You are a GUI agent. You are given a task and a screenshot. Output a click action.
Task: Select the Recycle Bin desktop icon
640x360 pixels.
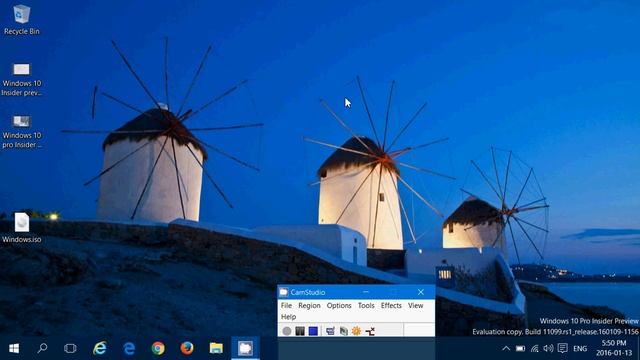coord(22,20)
